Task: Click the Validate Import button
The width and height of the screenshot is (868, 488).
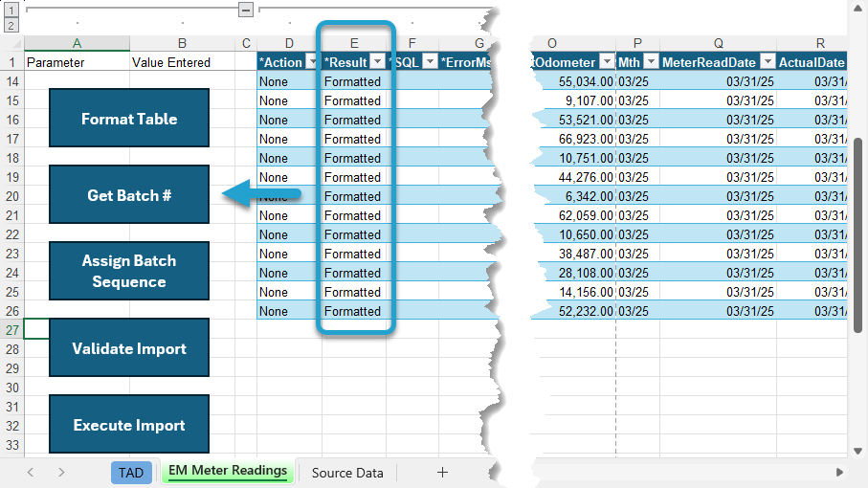Action: pyautogui.click(x=129, y=347)
